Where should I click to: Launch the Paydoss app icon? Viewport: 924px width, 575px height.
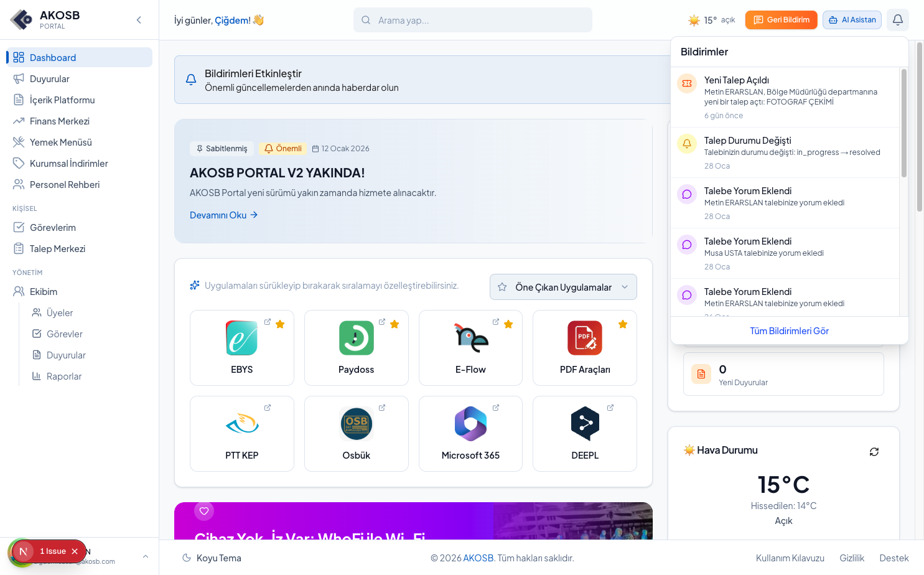point(357,338)
